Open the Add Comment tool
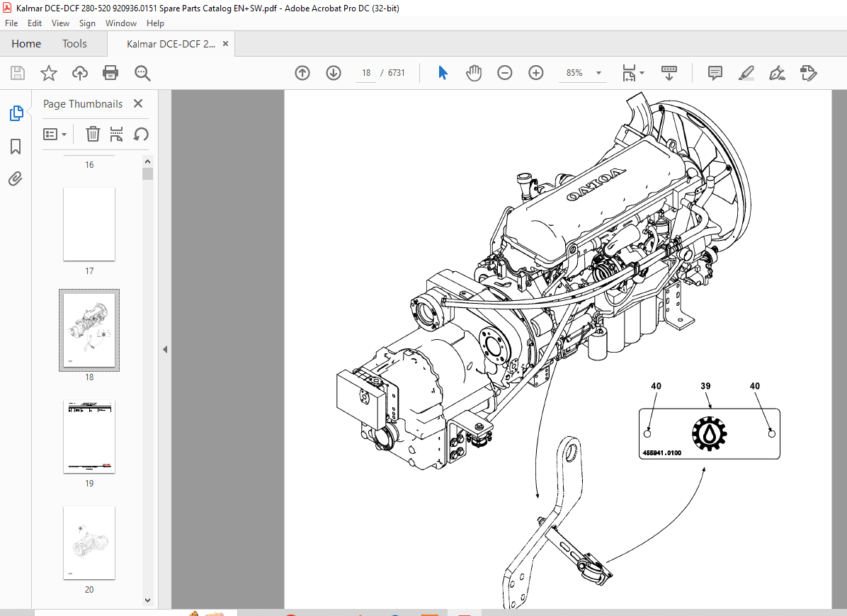Image resolution: width=847 pixels, height=616 pixels. (715, 72)
